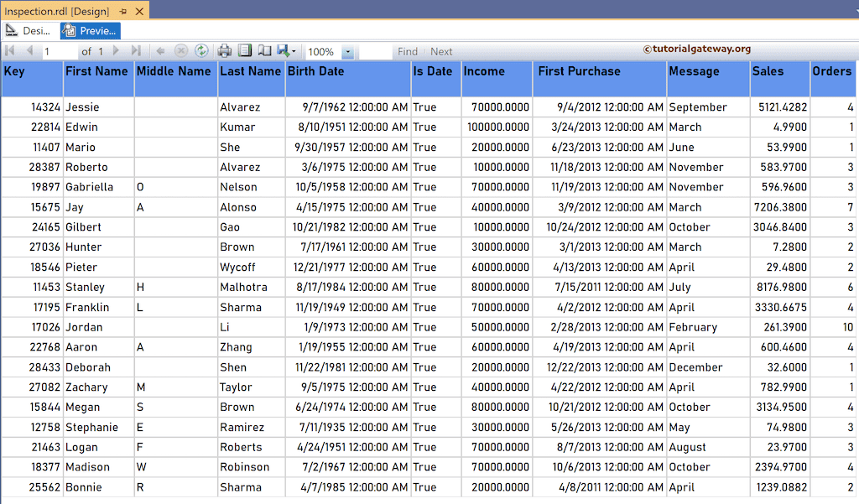Click the Next search button
The width and height of the screenshot is (859, 504).
point(442,51)
